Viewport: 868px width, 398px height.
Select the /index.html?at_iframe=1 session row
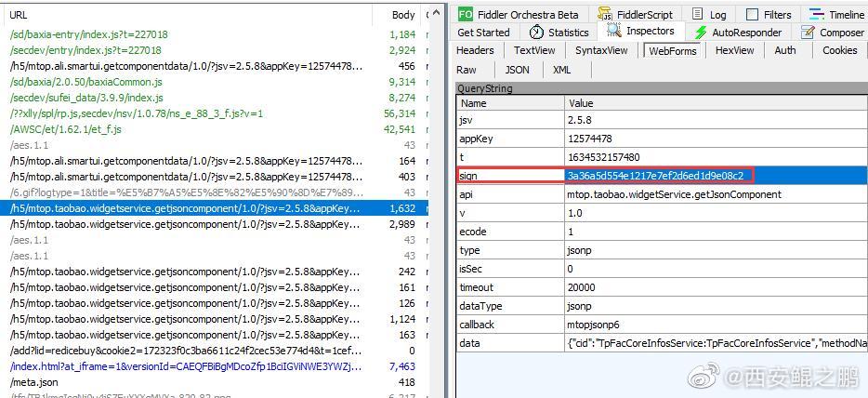215,366
